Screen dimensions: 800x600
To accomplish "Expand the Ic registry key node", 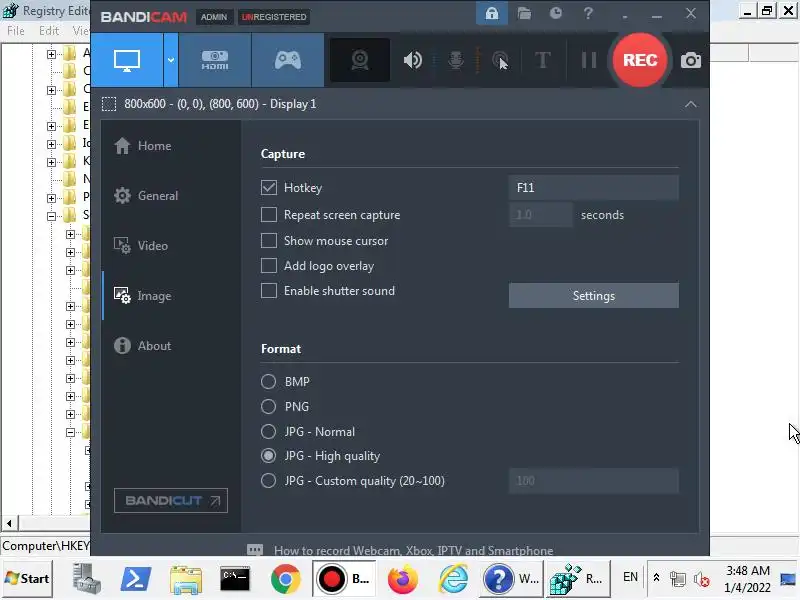I will [51, 144].
